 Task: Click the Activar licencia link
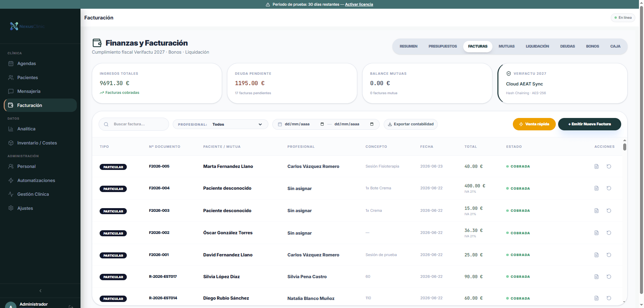click(x=359, y=4)
